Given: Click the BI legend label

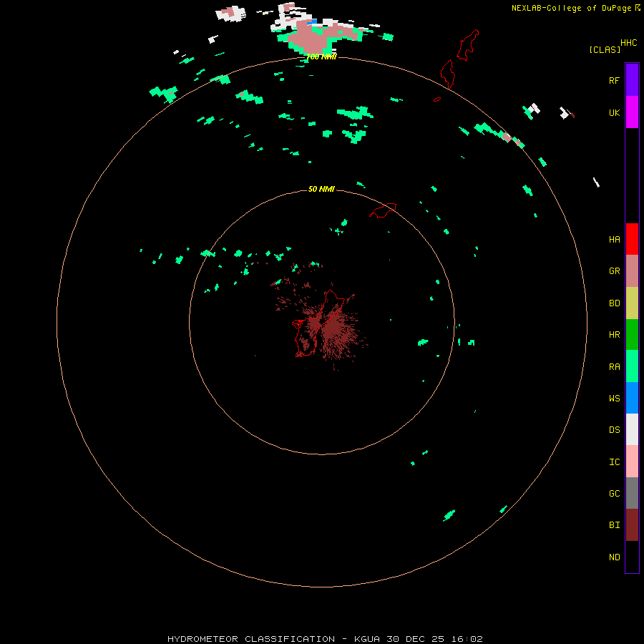Looking at the screenshot, I should coord(614,525).
